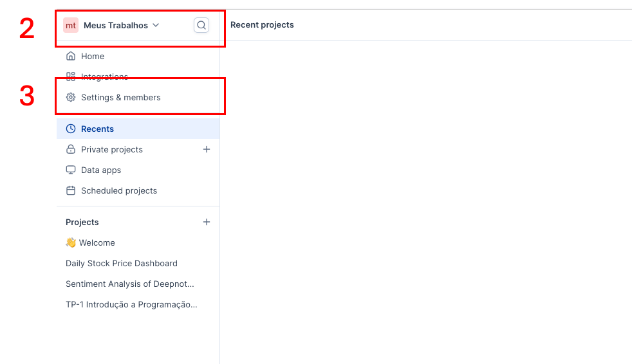The image size is (632, 364).
Task: Show the Scheduled projects list
Action: (x=119, y=190)
